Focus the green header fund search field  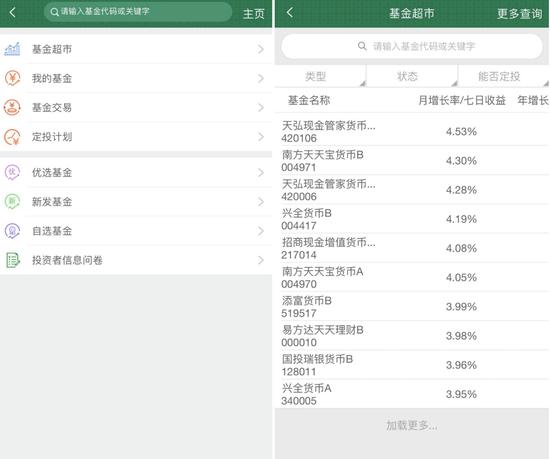coord(138,12)
